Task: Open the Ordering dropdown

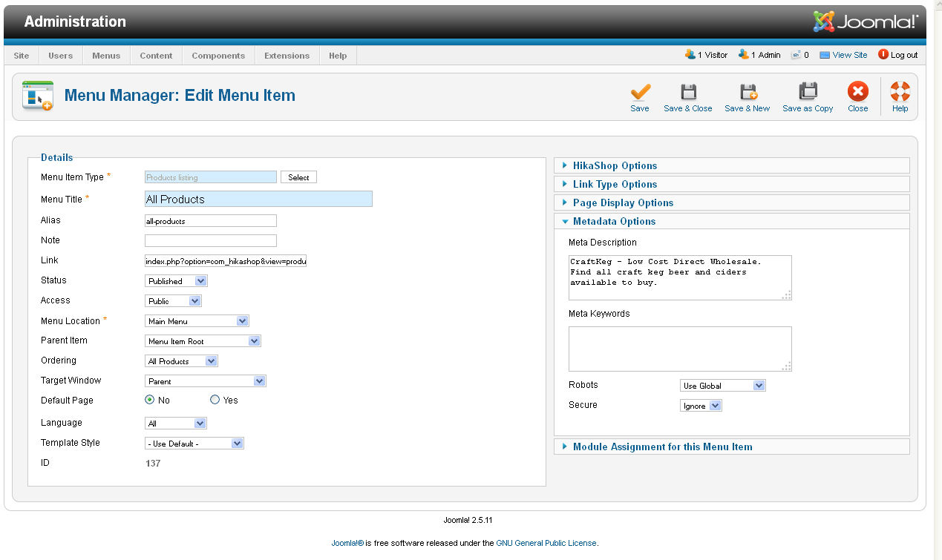Action: click(x=181, y=361)
